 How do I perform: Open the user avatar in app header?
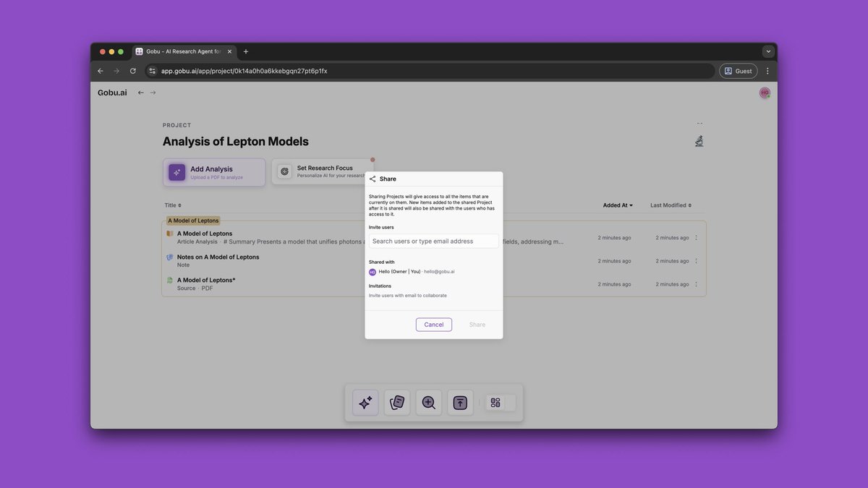pyautogui.click(x=765, y=93)
